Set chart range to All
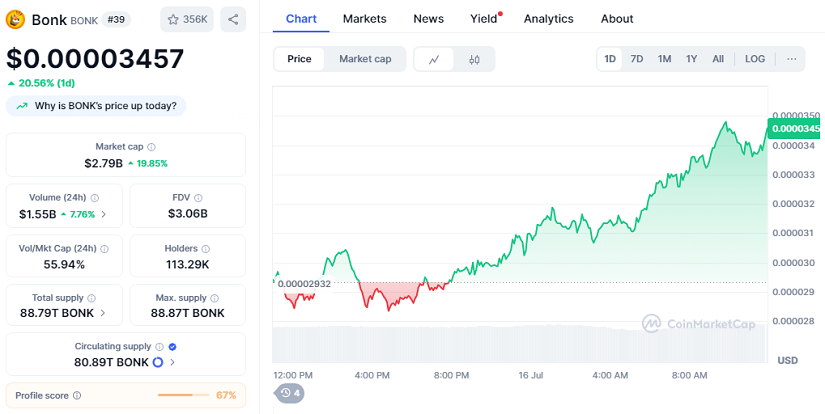Screen dimensions: 825x414 (x=718, y=59)
